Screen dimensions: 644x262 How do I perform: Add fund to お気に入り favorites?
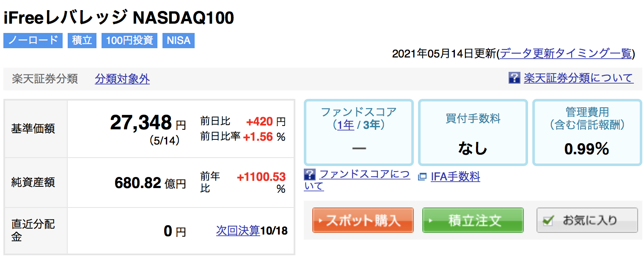click(587, 220)
